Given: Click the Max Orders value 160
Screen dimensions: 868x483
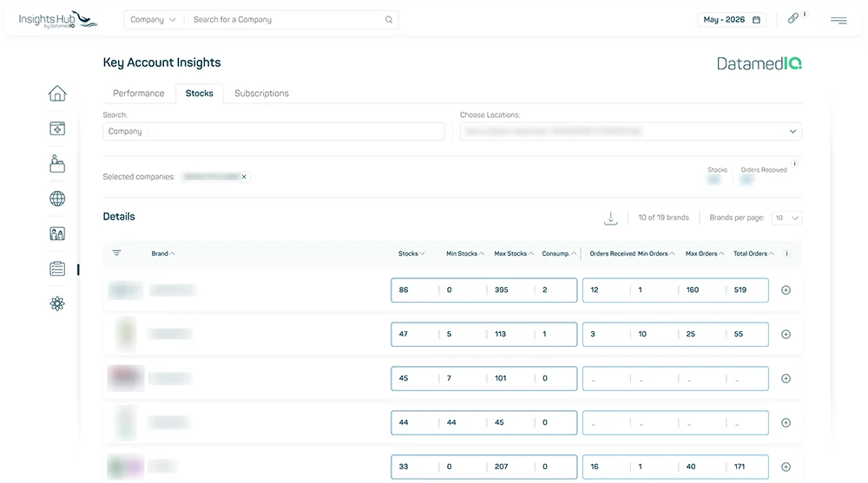Looking at the screenshot, I should [x=692, y=290].
